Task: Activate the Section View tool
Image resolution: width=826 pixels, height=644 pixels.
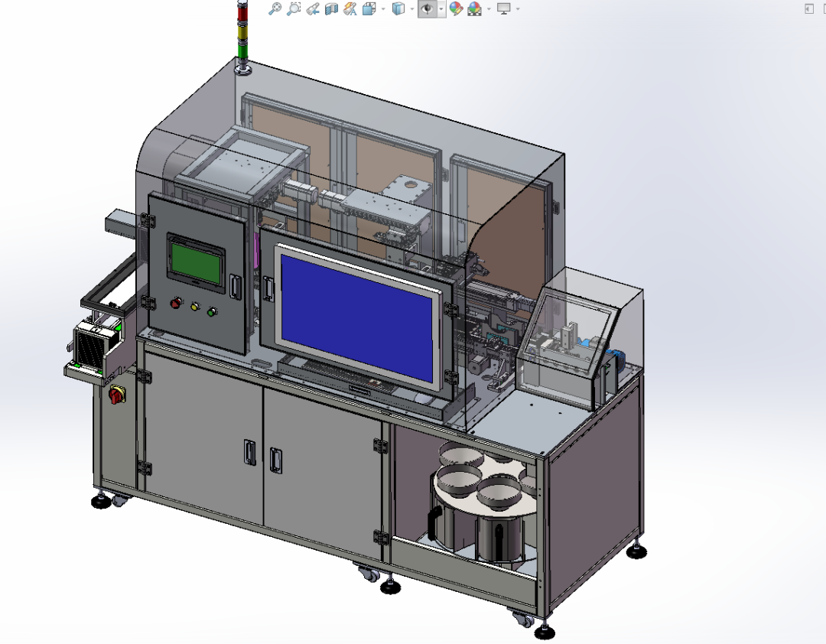Action: click(331, 8)
